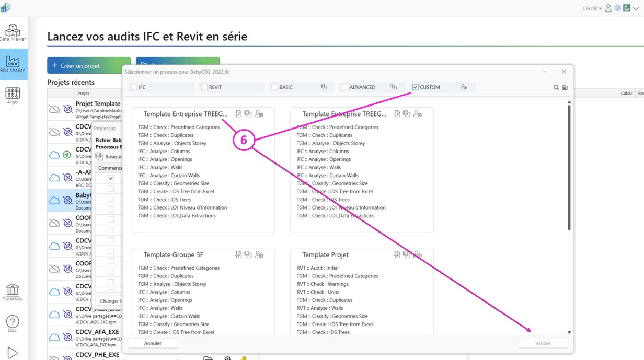Tick the REVIT filter checkbox
Viewport: 644px width, 360px height.
(x=204, y=87)
